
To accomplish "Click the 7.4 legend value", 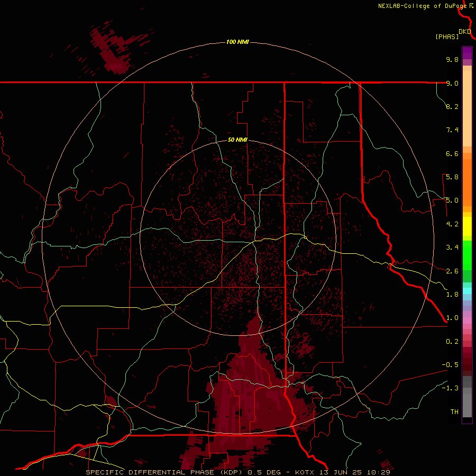I will [452, 130].
